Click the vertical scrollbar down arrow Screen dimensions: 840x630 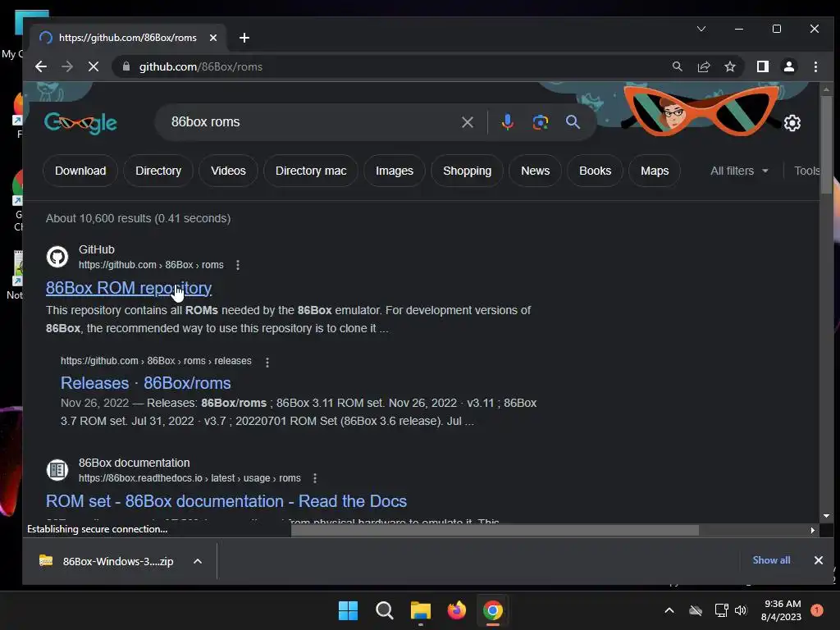826,516
